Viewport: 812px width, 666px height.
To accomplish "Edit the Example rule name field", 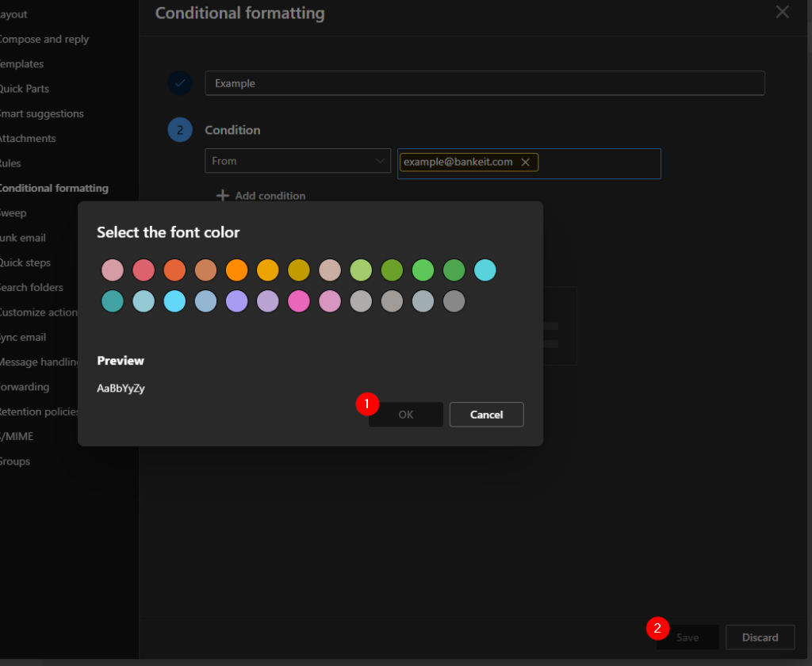I will (x=484, y=83).
